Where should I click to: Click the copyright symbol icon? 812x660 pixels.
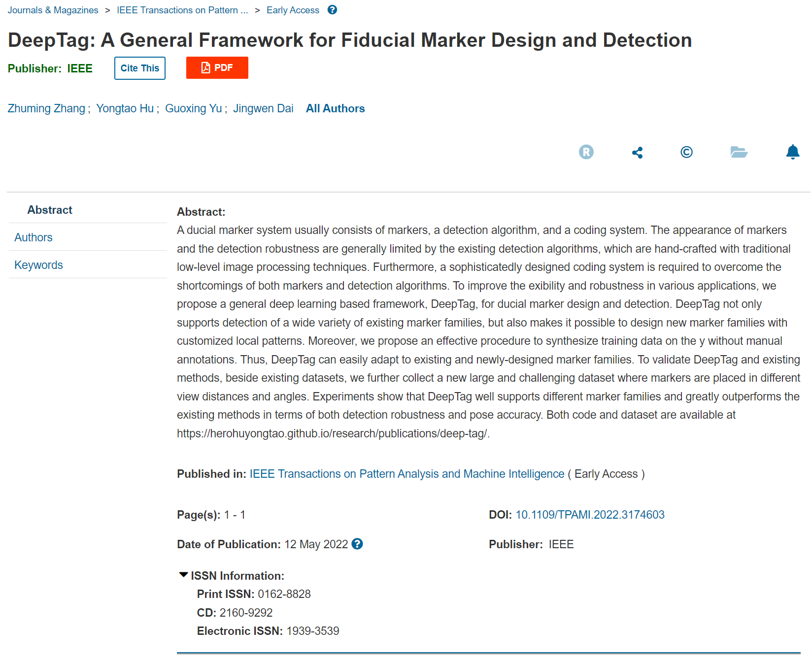coord(686,152)
